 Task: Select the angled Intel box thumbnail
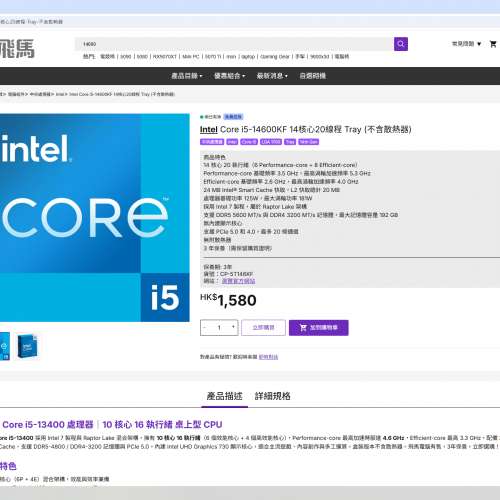coord(27,346)
